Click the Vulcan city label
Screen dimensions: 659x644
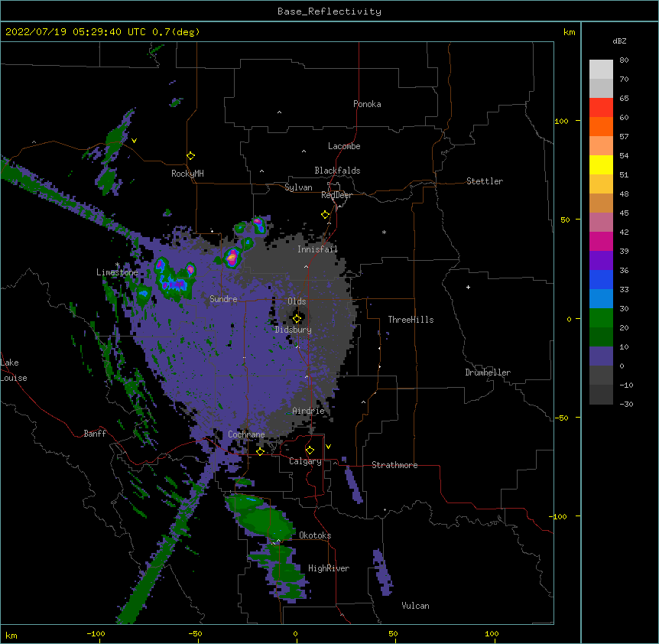(415, 606)
